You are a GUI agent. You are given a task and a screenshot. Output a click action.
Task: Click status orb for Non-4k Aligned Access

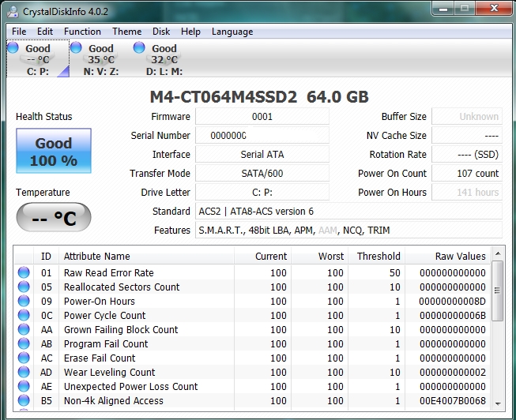click(24, 400)
